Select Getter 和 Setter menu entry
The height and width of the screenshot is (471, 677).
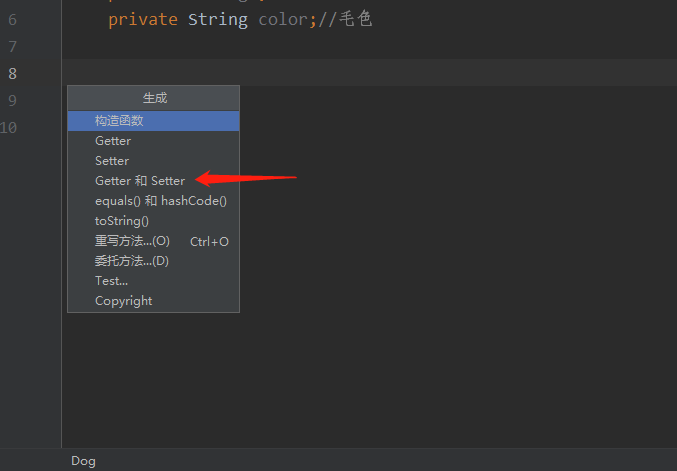point(140,181)
